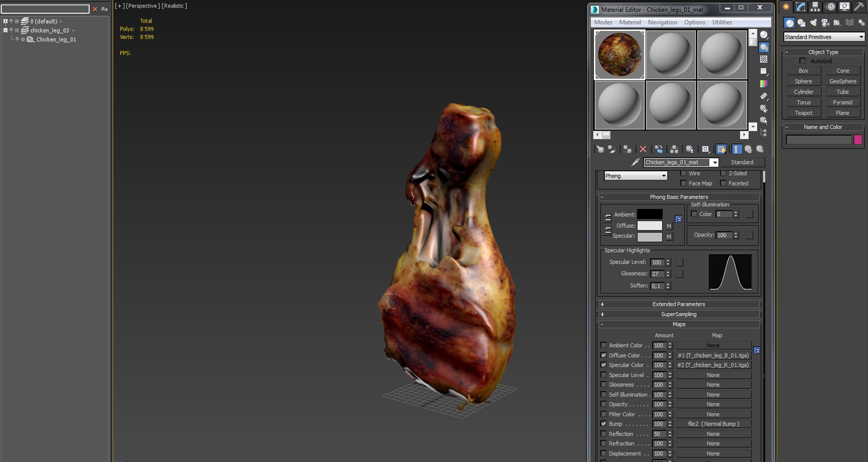Select the Cameras category icon
The height and width of the screenshot is (462, 868).
tap(825, 23)
